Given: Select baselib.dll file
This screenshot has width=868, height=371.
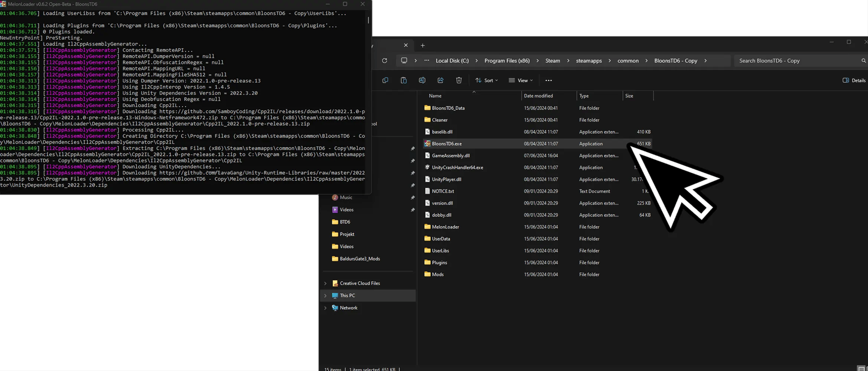Looking at the screenshot, I should coord(442,132).
